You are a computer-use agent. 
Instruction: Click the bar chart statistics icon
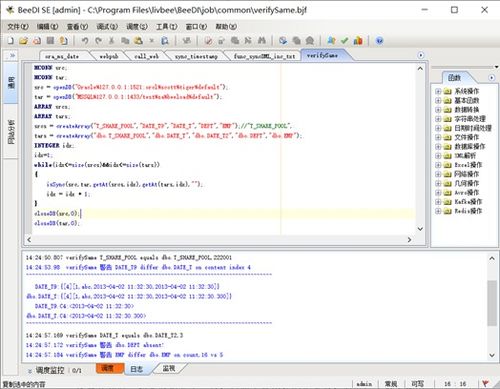(358, 41)
